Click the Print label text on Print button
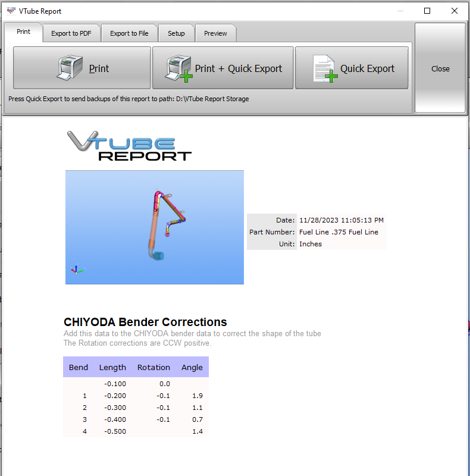 99,68
